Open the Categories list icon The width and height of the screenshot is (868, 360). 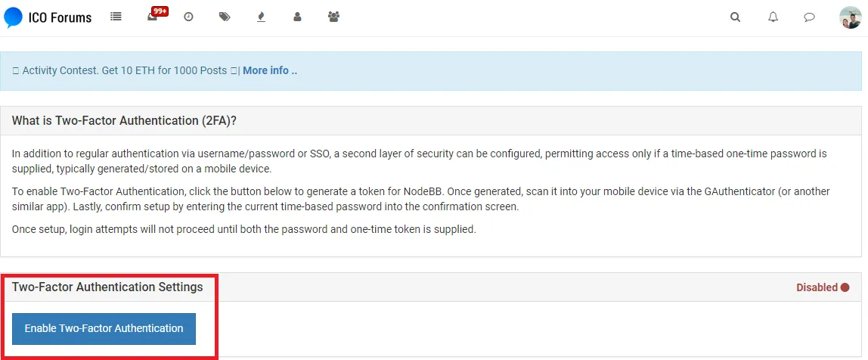tap(116, 17)
